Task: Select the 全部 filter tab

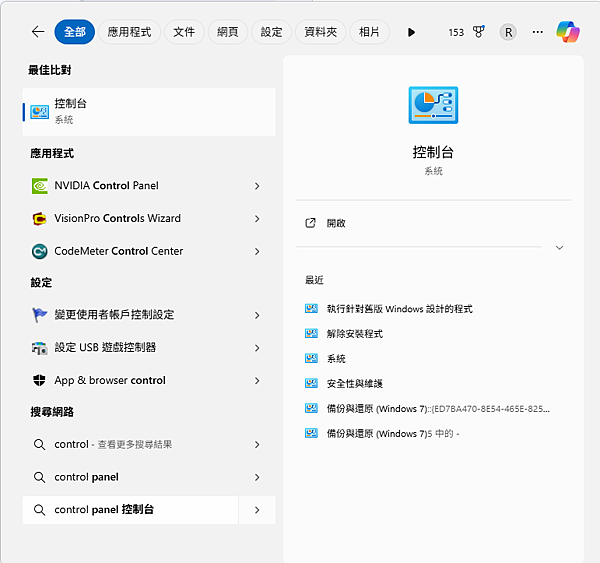Action: click(x=75, y=32)
